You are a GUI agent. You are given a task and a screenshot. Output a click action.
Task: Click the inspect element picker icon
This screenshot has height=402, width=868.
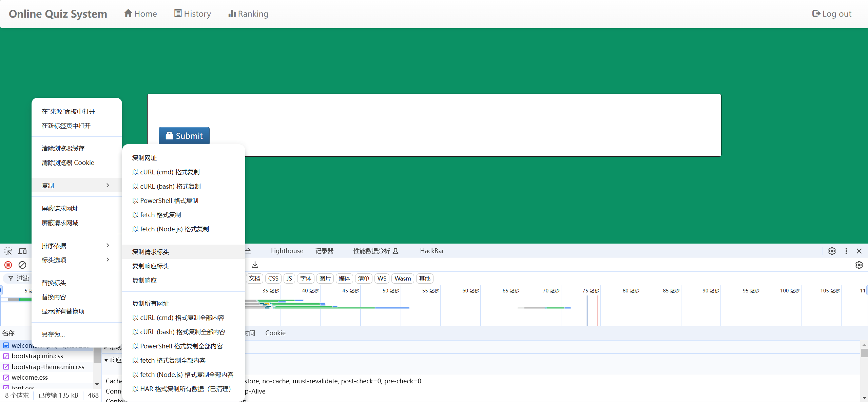pos(8,251)
